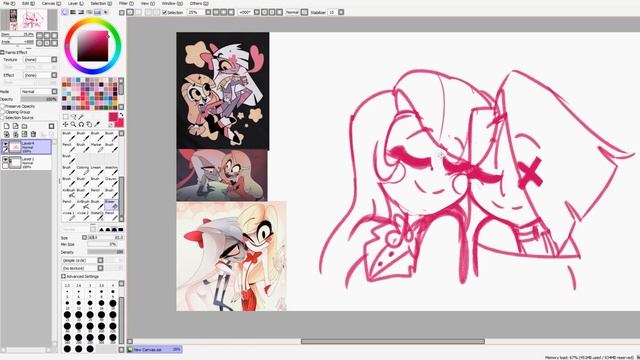Open the Canvas menu

[x=51, y=3]
